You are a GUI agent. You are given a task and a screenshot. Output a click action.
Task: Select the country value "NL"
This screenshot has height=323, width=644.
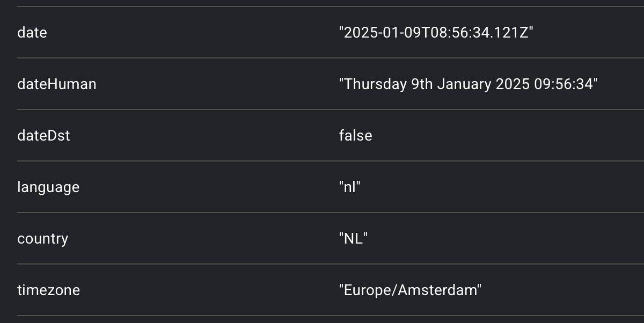(353, 239)
